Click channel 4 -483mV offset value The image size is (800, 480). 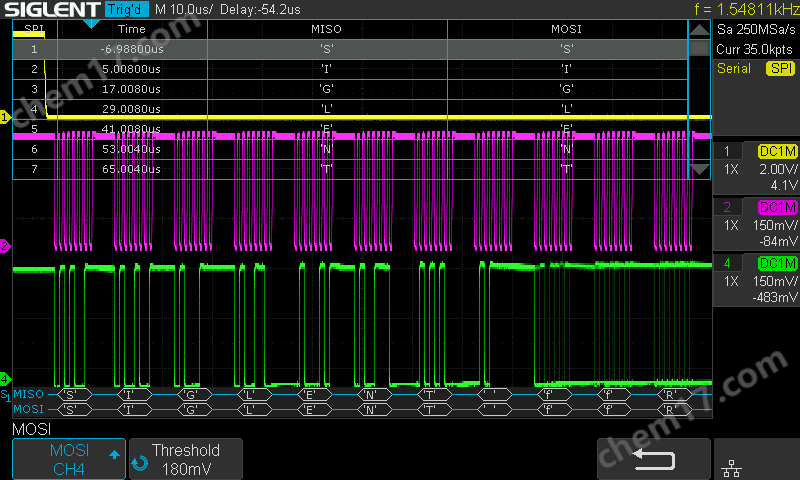tap(775, 297)
